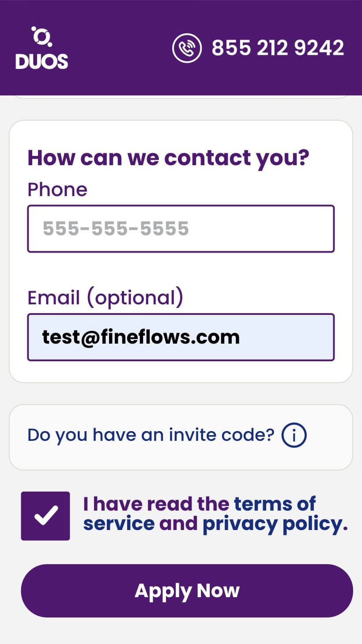Click the white checkmark icon
This screenshot has height=644, width=362.
(46, 515)
